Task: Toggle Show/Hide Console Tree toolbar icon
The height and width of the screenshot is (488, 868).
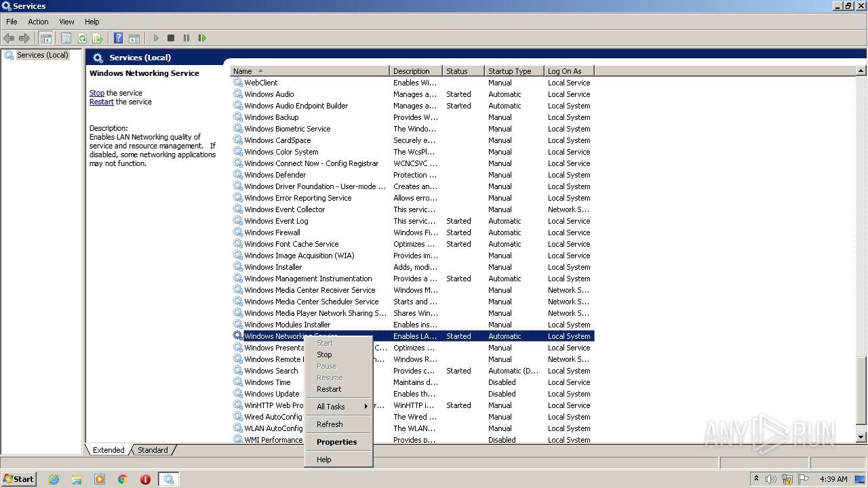Action: [46, 38]
